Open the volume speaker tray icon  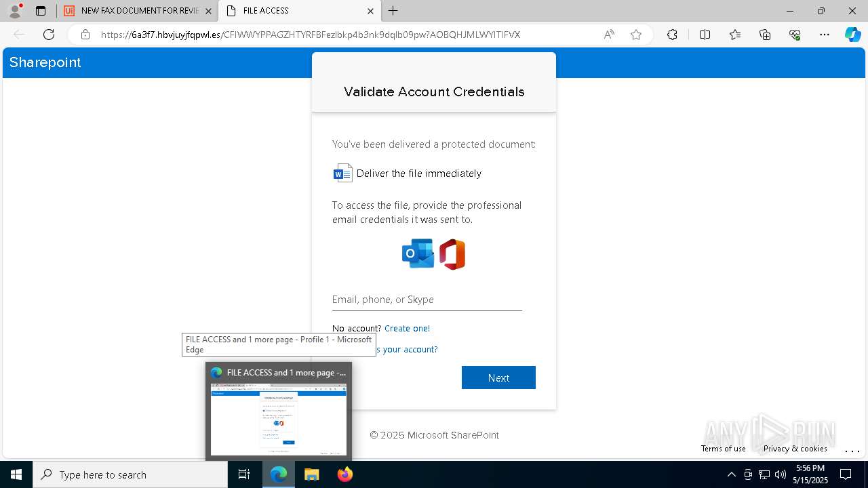[x=780, y=474]
